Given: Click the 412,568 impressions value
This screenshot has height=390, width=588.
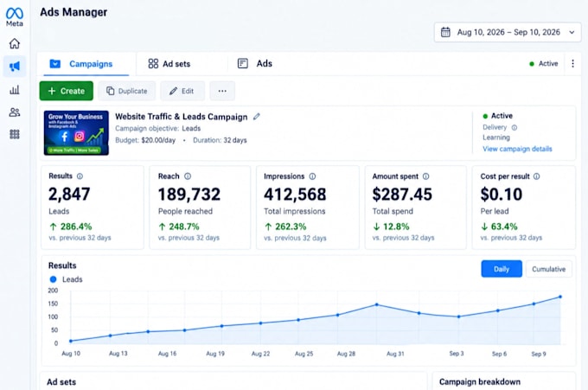Looking at the screenshot, I should click(295, 195).
